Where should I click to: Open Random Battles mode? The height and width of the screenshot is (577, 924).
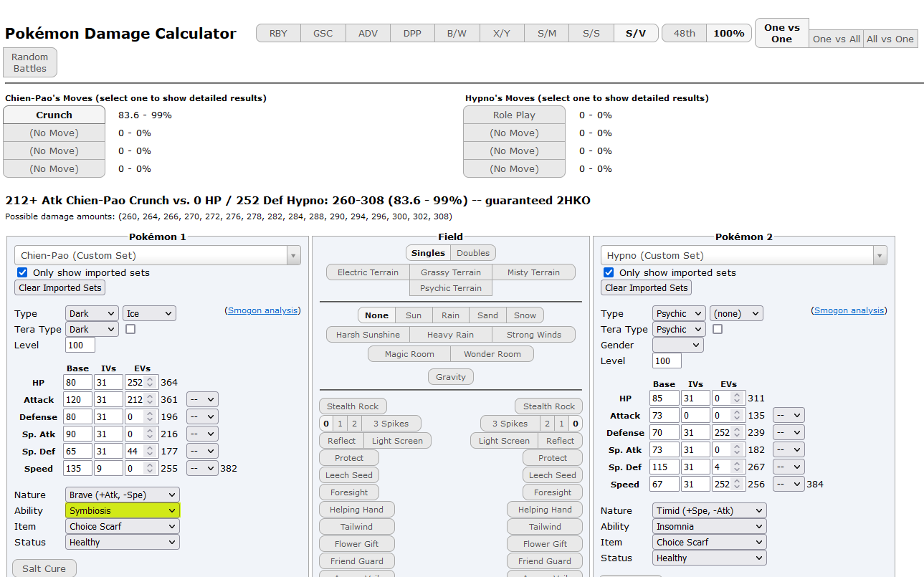click(29, 62)
